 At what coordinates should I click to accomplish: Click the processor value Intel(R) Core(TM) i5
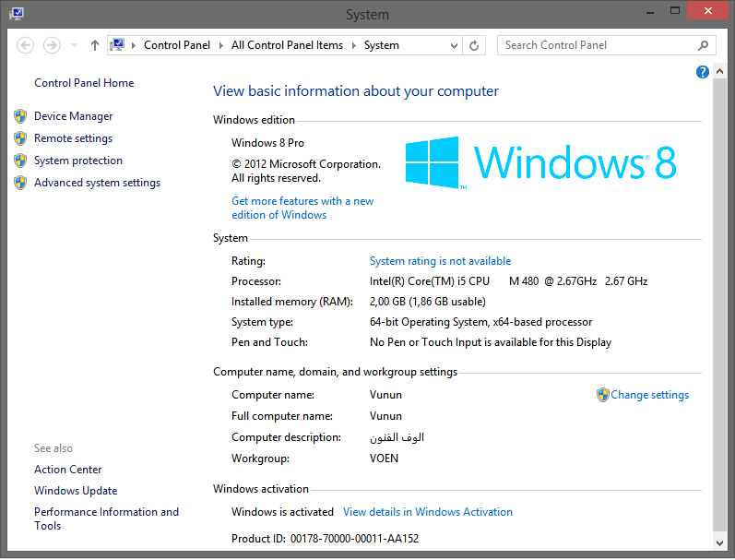click(508, 281)
